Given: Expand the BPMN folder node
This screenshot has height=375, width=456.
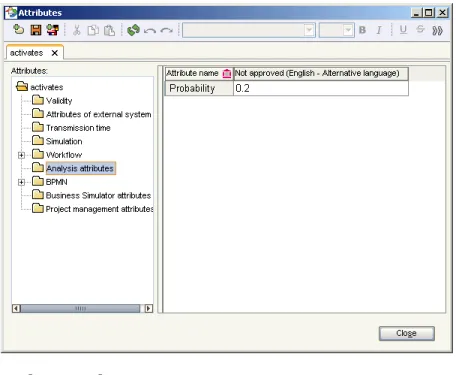Looking at the screenshot, I should (x=22, y=182).
